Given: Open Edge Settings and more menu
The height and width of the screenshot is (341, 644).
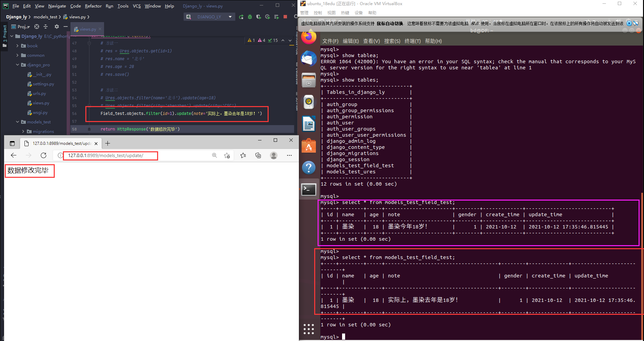Looking at the screenshot, I should (289, 155).
